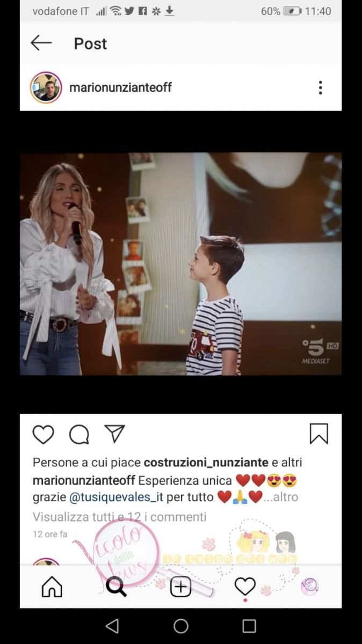362x644 pixels.
Task: Open profile tab in bottom bar
Action: 309,587
